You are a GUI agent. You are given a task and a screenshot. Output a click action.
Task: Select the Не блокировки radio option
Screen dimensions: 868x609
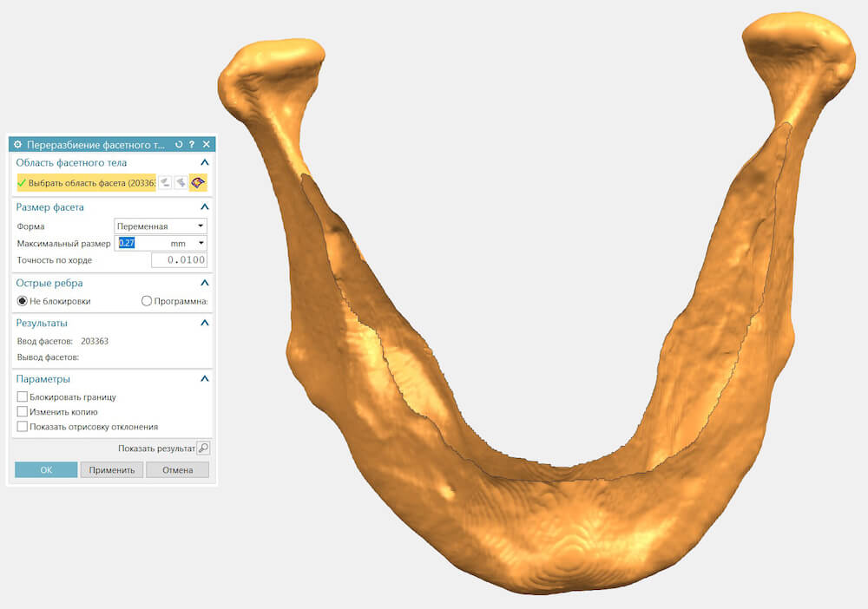[x=23, y=301]
